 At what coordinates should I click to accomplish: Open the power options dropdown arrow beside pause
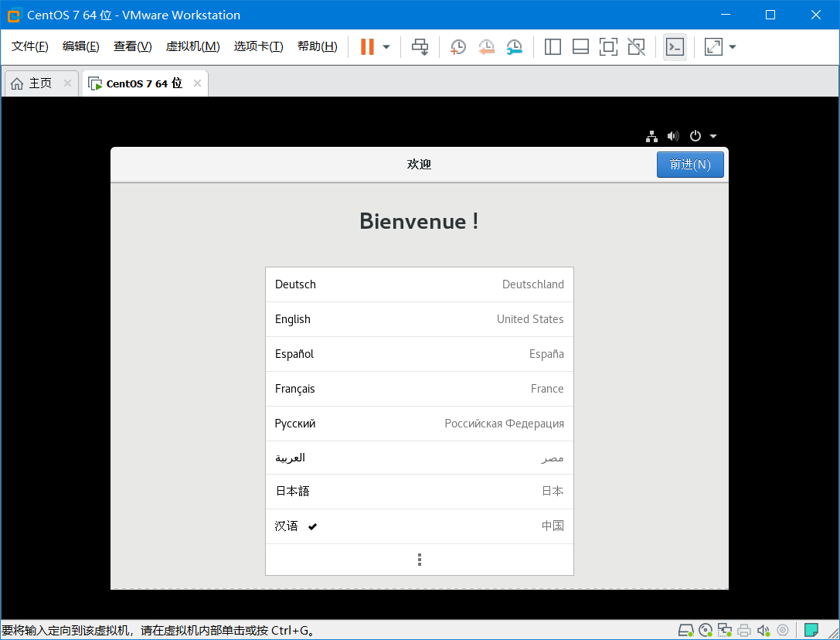[386, 46]
